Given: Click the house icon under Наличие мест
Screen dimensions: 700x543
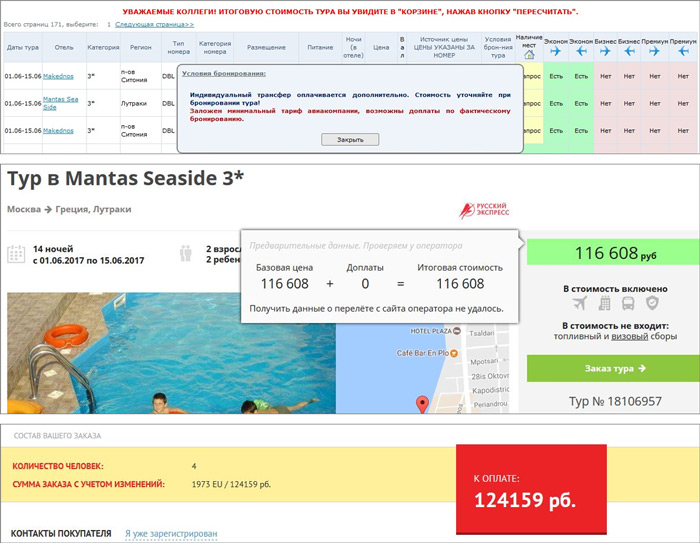Looking at the screenshot, I should 529,55.
